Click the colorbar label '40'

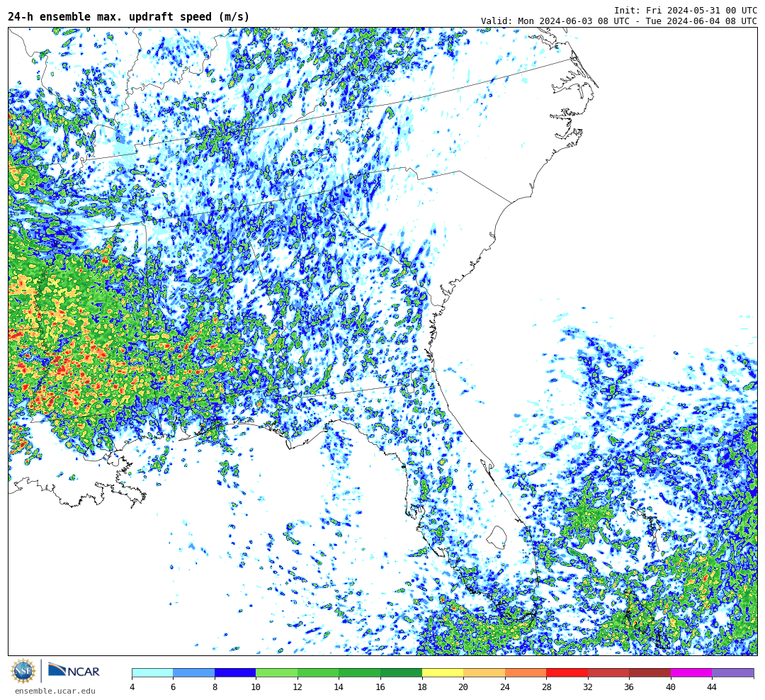[671, 687]
